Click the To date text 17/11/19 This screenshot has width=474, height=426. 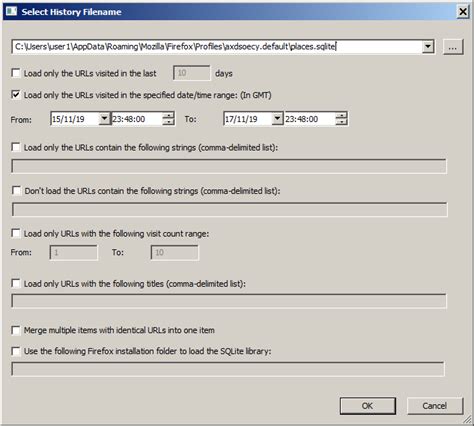(x=241, y=119)
